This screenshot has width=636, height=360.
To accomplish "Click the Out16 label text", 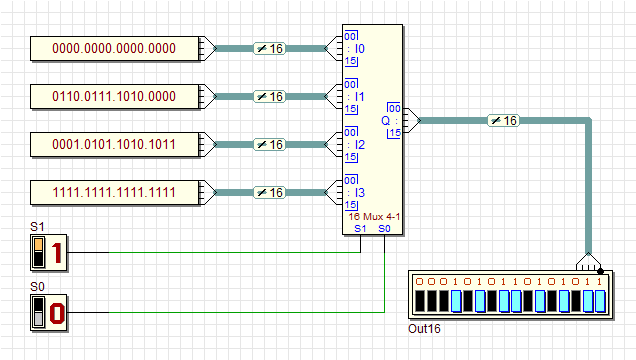I will pos(424,328).
